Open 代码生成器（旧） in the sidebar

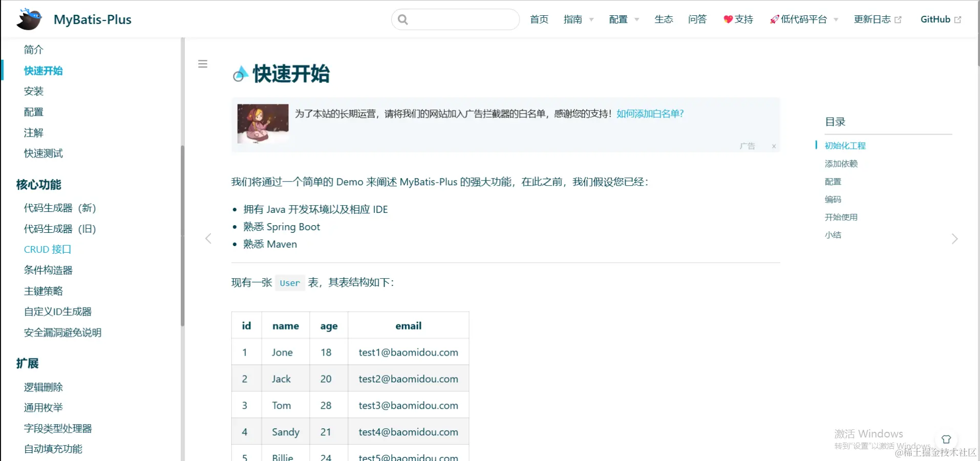click(60, 229)
